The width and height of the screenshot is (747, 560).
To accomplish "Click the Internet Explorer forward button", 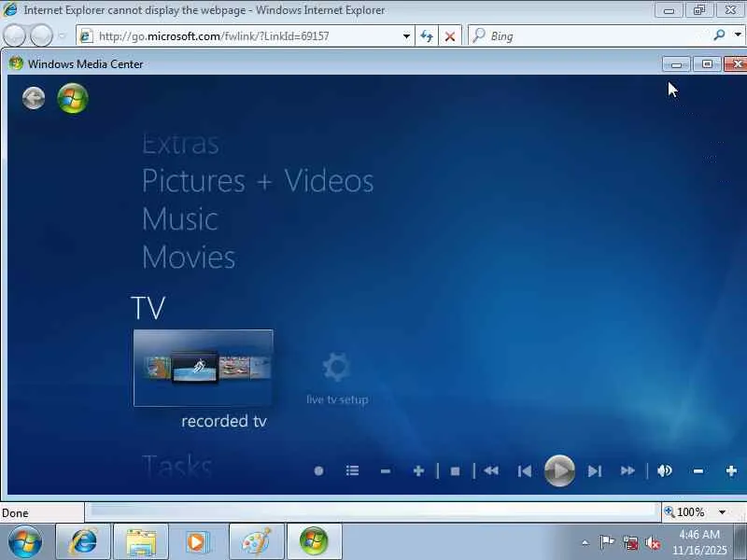I will 41,35.
